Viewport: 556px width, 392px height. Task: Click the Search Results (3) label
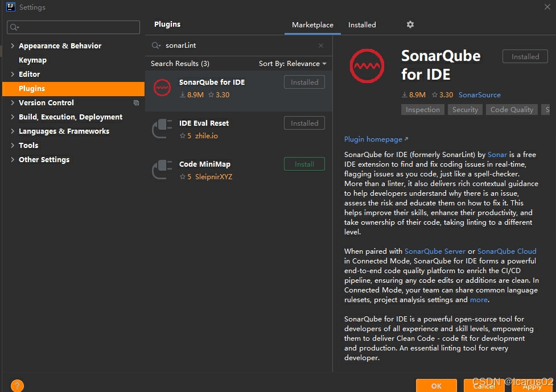coord(180,64)
